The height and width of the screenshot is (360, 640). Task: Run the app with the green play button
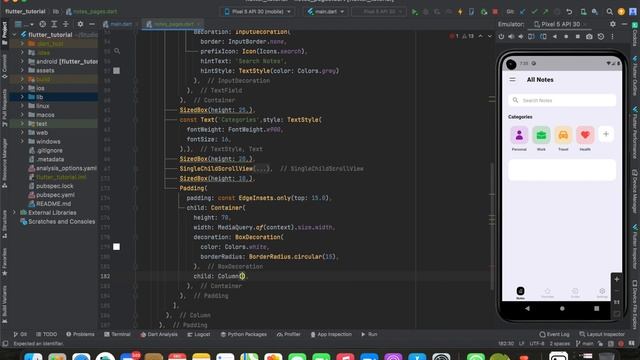point(415,12)
